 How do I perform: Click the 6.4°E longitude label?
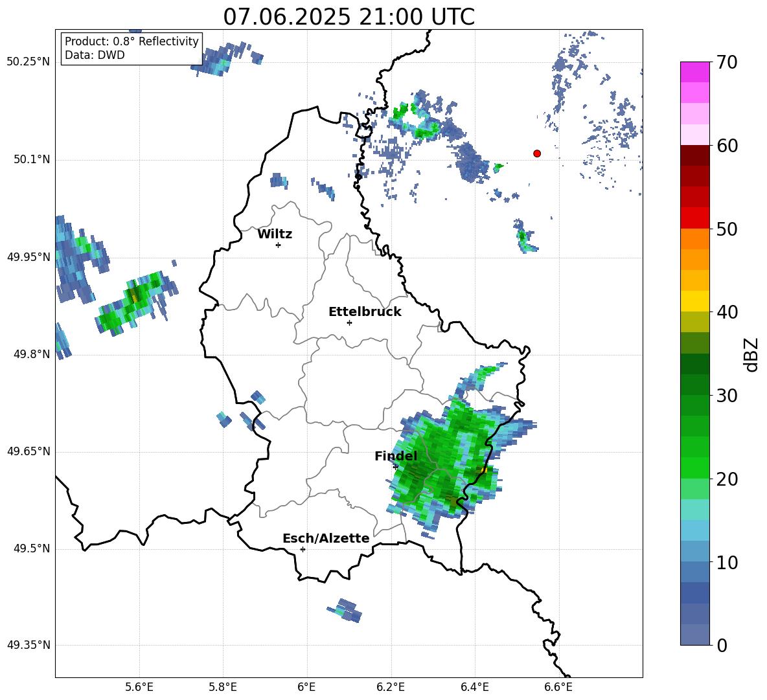tap(474, 687)
